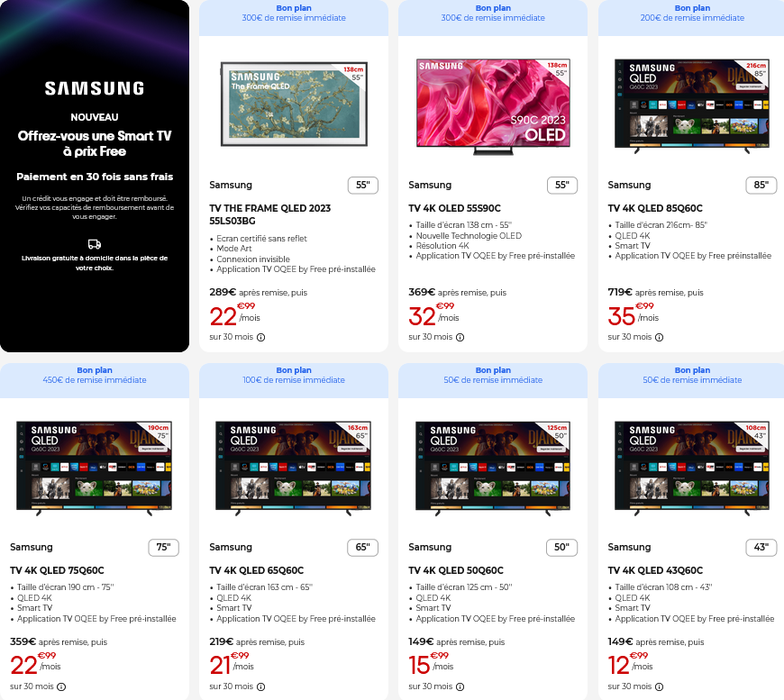Screen dimensions: 784x700
Task: Select the 75" size badge
Action: [x=163, y=548]
